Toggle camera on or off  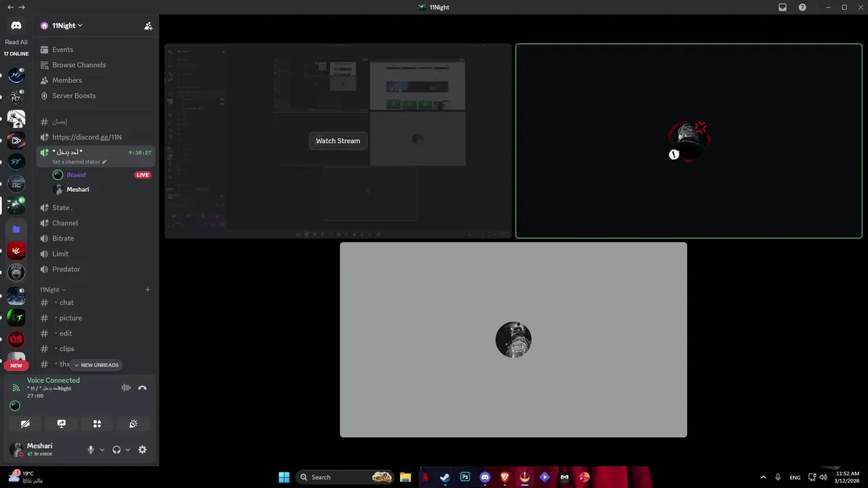[x=25, y=424]
